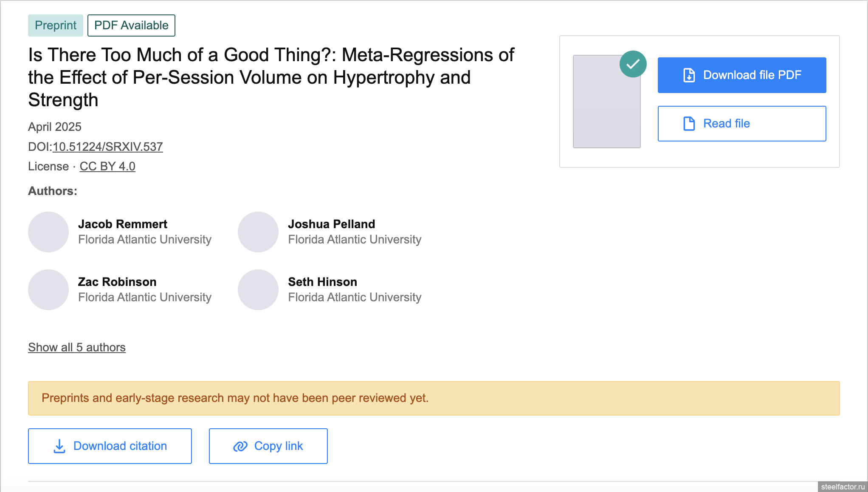Image resolution: width=868 pixels, height=492 pixels.
Task: Open Jacob Remmert's profile avatar
Action: click(48, 232)
